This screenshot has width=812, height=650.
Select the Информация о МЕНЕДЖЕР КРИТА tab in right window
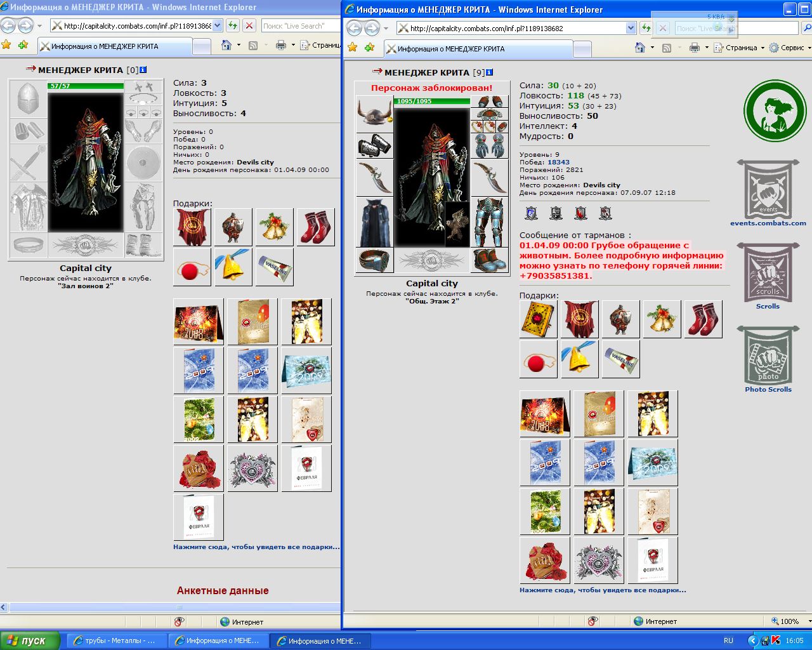(478, 49)
